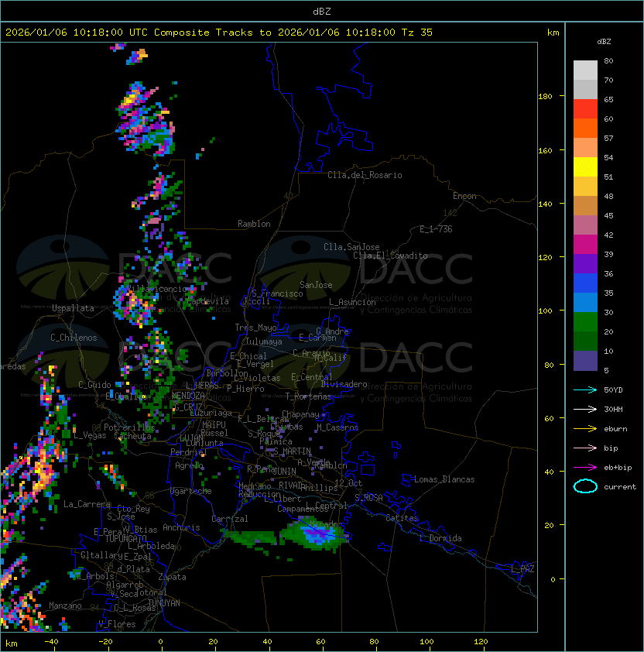Pick the yellow 51-54 dBZ color swatch

coord(585,167)
